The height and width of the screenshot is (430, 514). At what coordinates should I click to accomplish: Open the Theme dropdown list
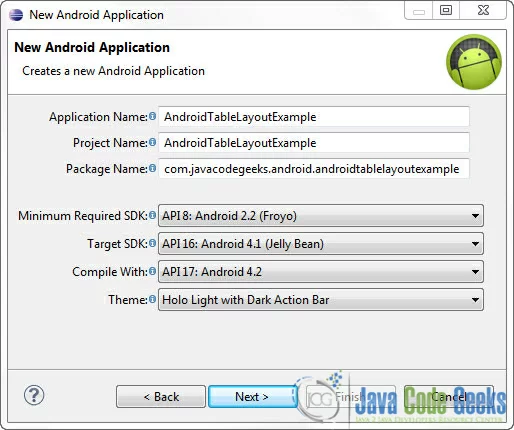click(321, 300)
